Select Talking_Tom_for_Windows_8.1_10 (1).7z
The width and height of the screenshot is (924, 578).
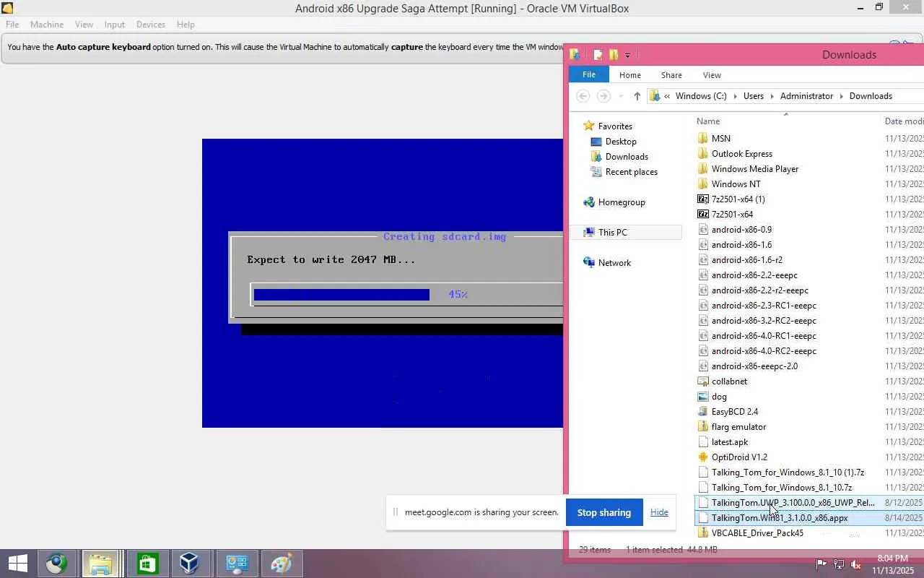[x=788, y=472]
